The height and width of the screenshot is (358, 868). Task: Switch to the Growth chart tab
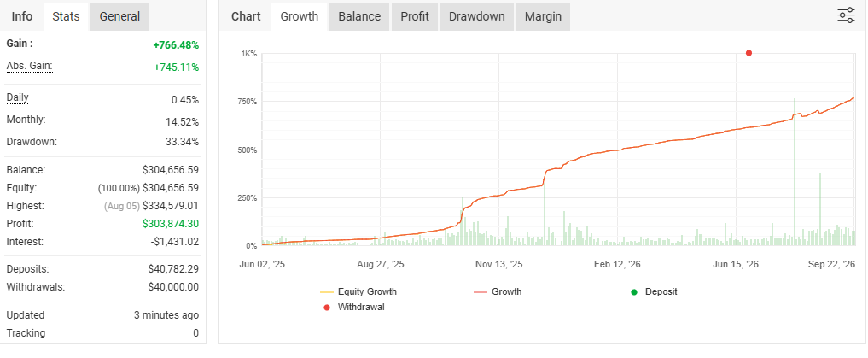coord(300,16)
